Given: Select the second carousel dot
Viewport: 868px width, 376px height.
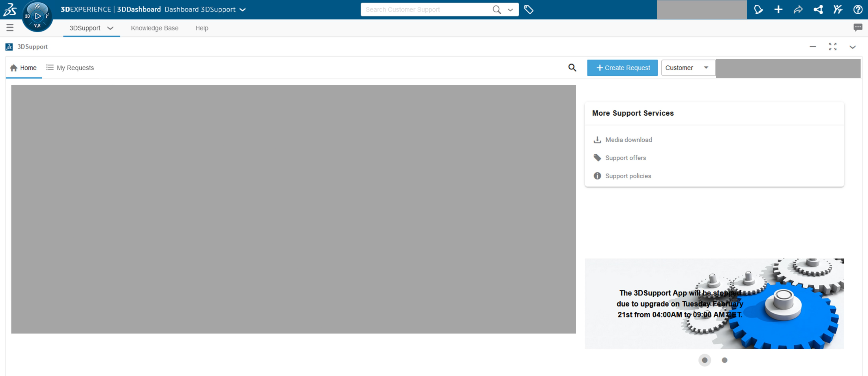Looking at the screenshot, I should point(724,360).
